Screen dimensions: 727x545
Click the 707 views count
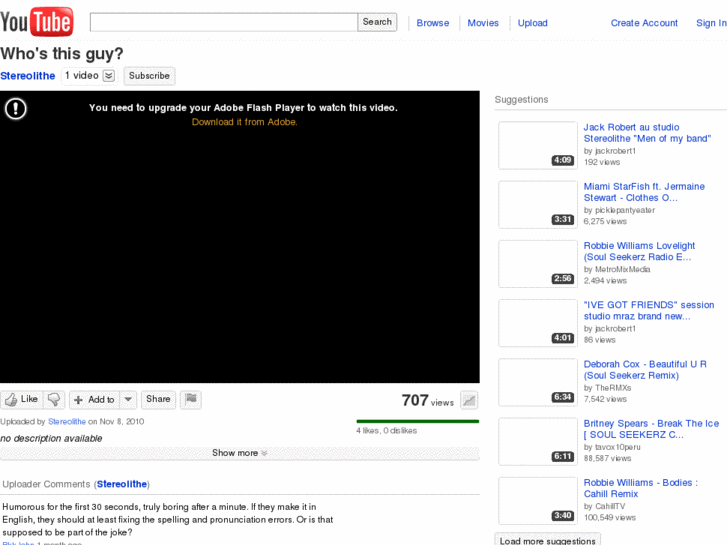click(427, 400)
